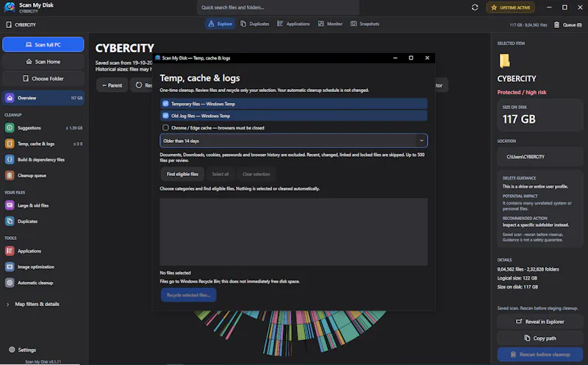Open the Applications top tab
Viewport: 588px width, 365px height.
(293, 24)
